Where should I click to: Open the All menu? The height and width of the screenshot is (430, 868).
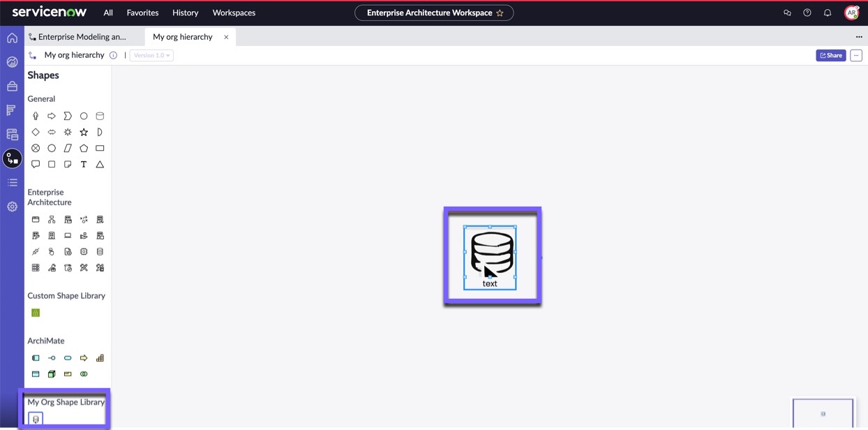pos(108,13)
